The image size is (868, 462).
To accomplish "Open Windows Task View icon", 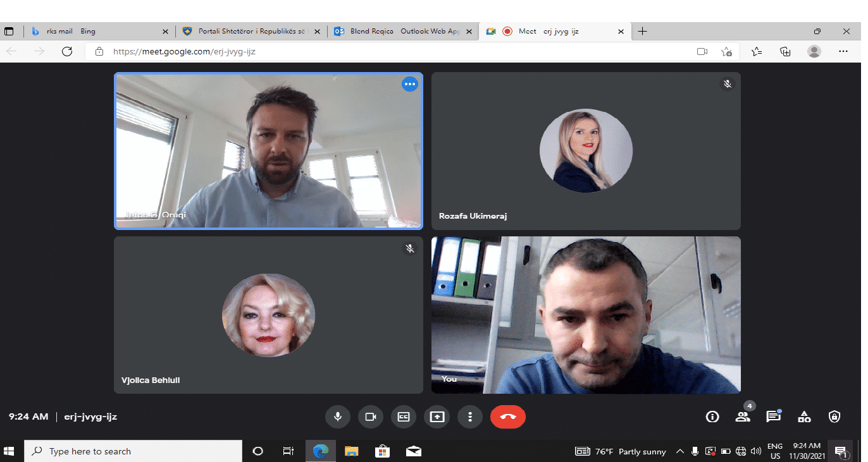I will [x=288, y=451].
